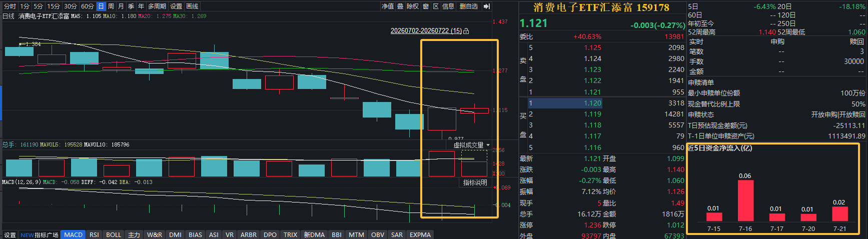Open the 多周期 multi-period view
868x239 pixels.
click(157, 6)
